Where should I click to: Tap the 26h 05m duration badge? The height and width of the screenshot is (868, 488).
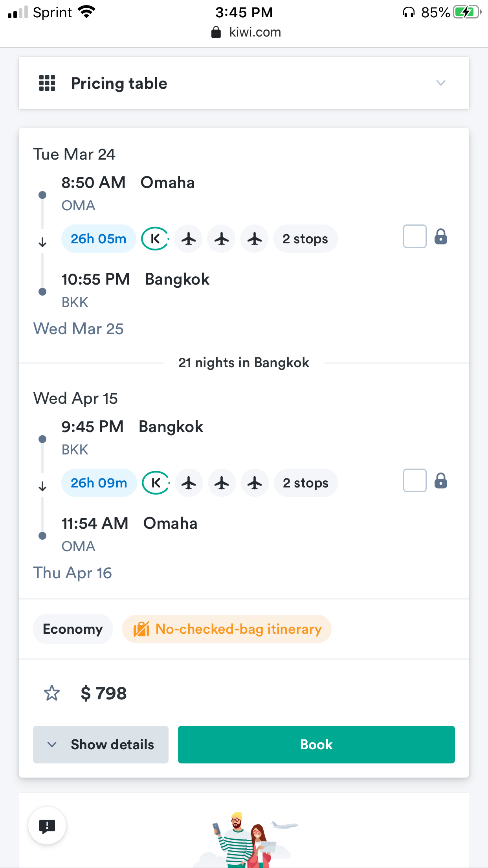pos(98,239)
